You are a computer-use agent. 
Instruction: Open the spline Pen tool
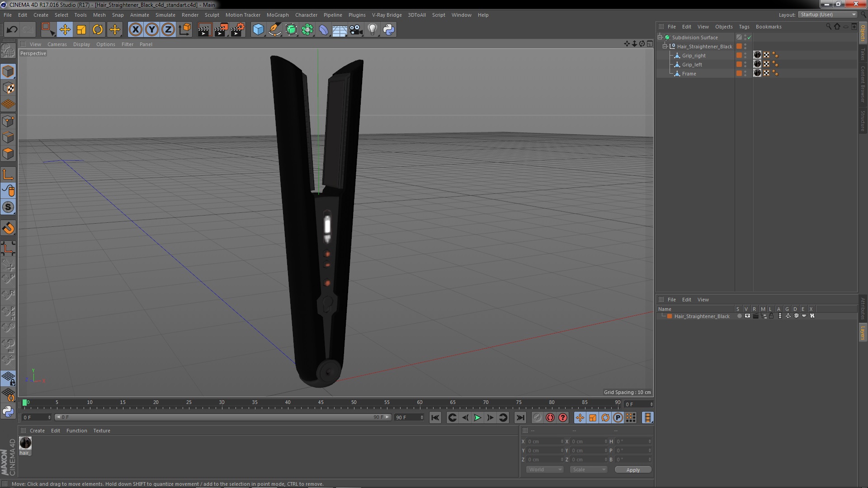pyautogui.click(x=275, y=30)
